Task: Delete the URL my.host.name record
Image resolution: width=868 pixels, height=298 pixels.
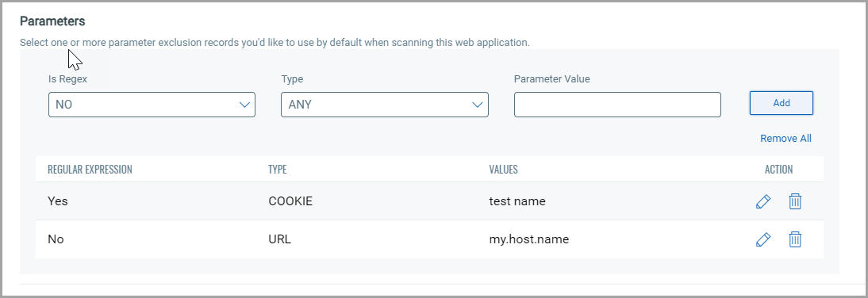Action: (795, 239)
